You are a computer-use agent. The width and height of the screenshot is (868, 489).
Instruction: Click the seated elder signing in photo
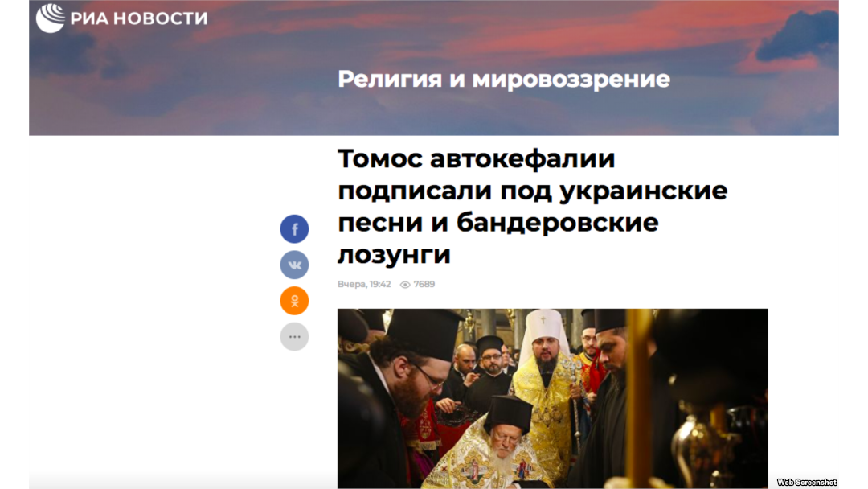pos(504,443)
